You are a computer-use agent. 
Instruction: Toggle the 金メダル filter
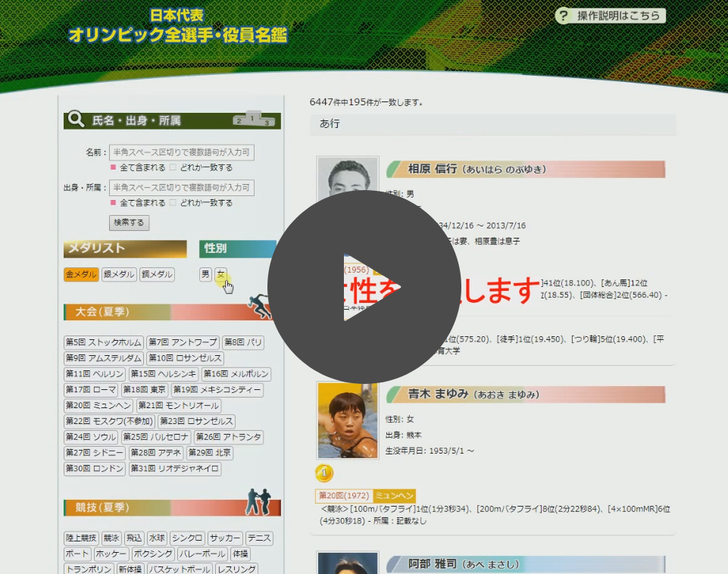coord(81,274)
